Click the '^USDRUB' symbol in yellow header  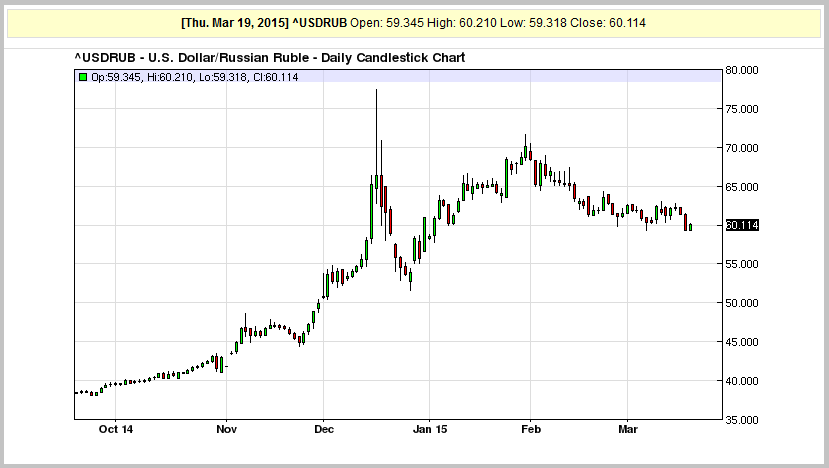[x=319, y=23]
